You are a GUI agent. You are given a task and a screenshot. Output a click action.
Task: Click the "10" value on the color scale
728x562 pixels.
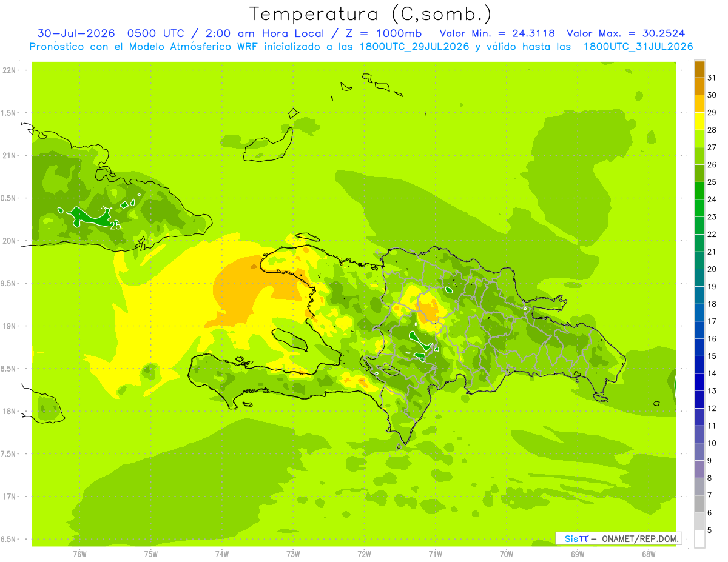coord(712,443)
